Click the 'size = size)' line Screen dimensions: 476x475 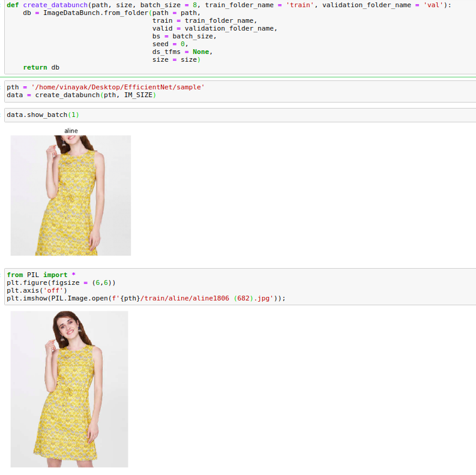[x=176, y=59]
